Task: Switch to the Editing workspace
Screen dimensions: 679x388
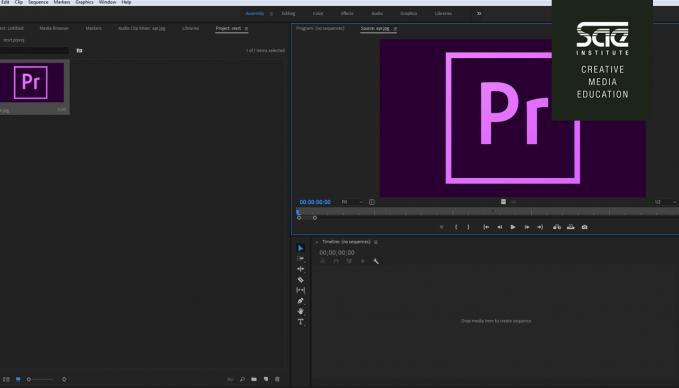Action: [x=288, y=13]
